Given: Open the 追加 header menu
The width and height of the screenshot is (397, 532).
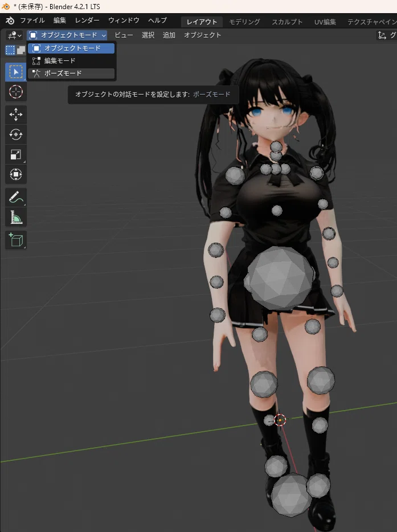Looking at the screenshot, I should (169, 35).
